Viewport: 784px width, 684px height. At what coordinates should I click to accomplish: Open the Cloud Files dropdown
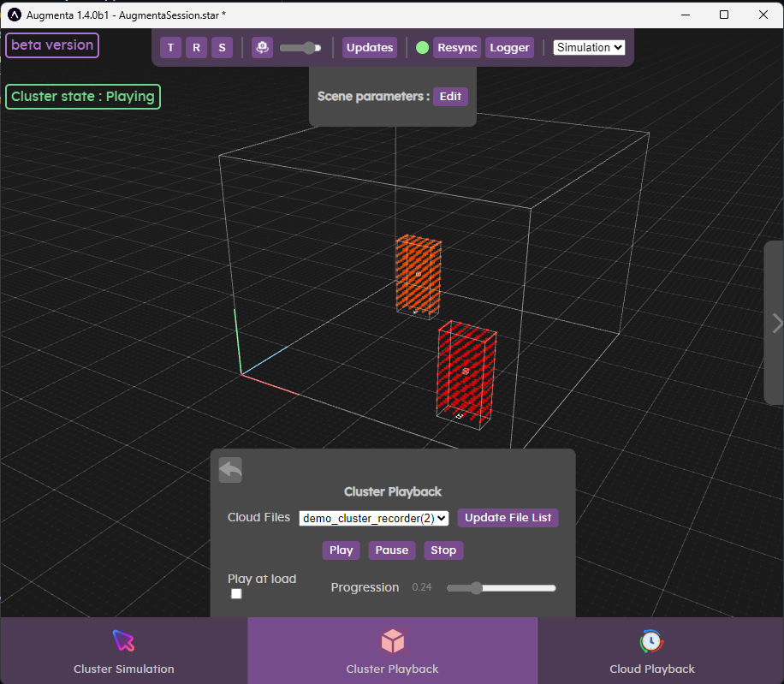click(x=374, y=518)
